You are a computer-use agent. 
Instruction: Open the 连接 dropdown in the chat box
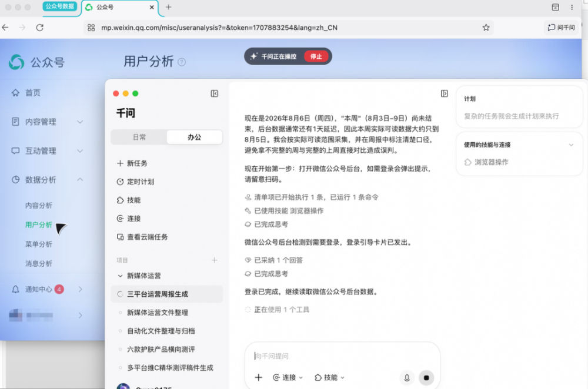click(x=288, y=377)
